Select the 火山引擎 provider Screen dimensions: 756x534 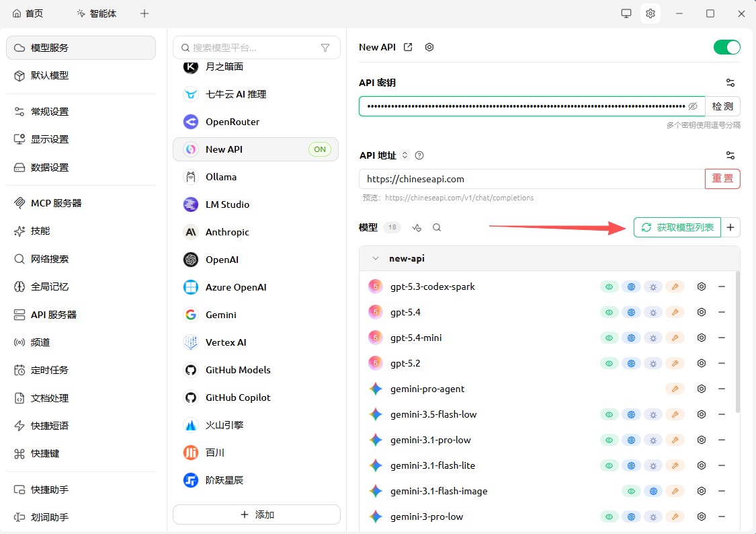pyautogui.click(x=255, y=425)
